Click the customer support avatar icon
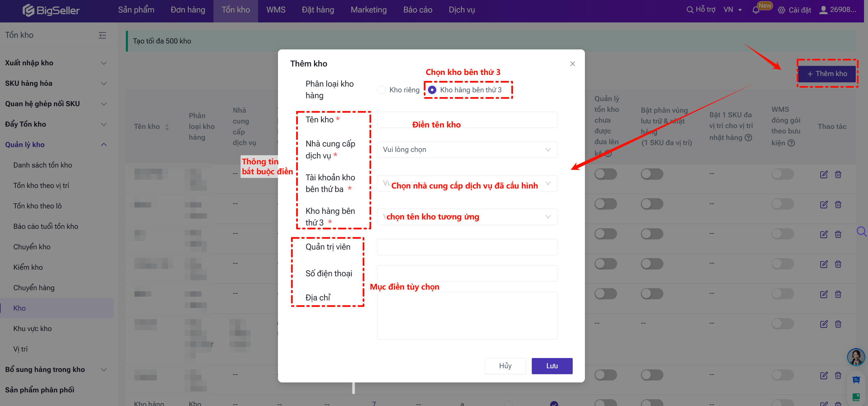 point(856,357)
